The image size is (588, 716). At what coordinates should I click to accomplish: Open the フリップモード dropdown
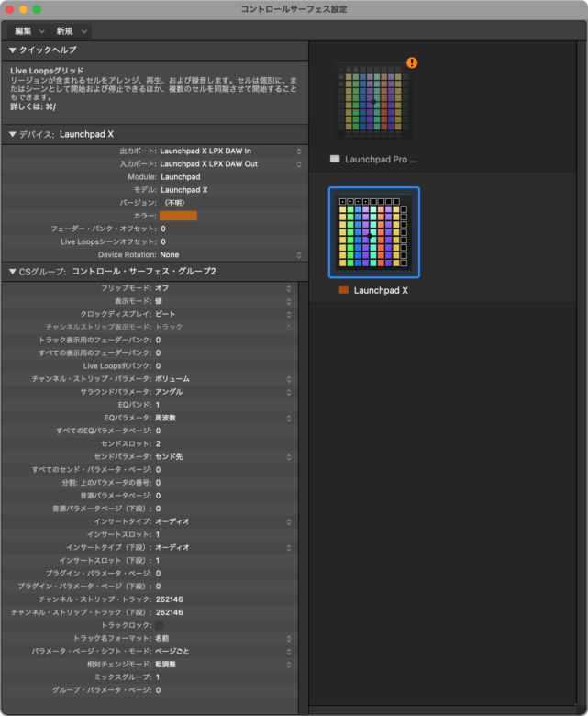click(x=224, y=288)
